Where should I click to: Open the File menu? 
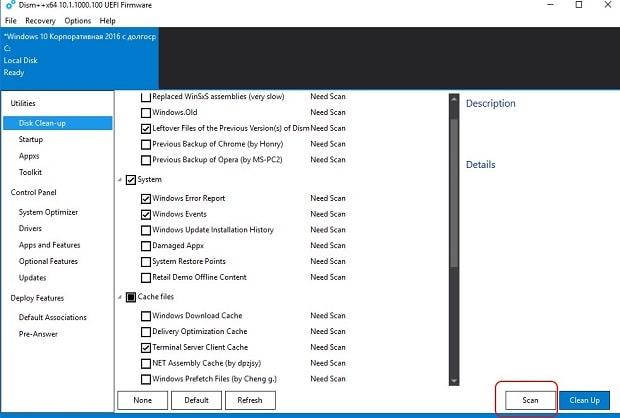(x=11, y=21)
